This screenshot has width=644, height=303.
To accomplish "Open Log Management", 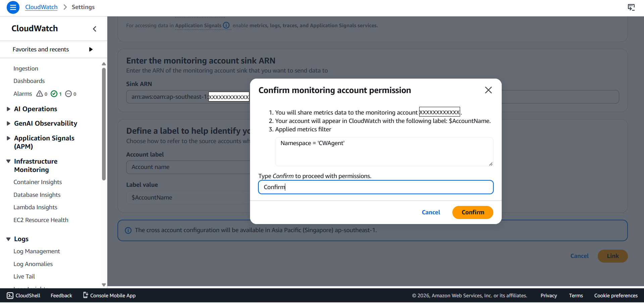I will (37, 251).
